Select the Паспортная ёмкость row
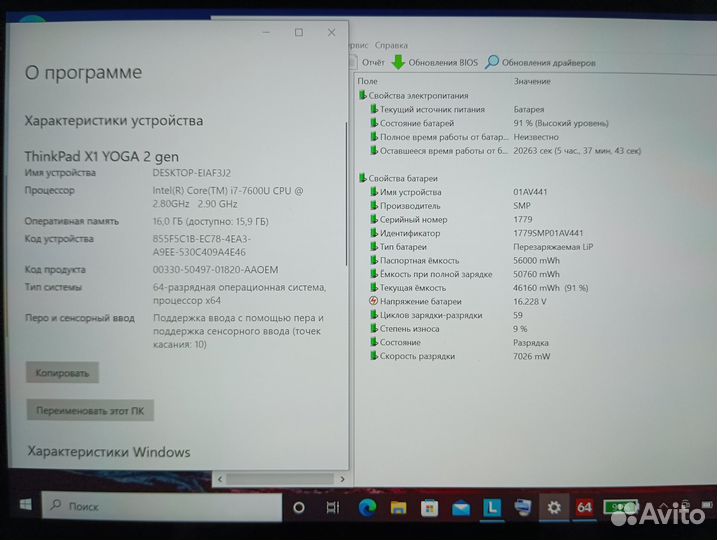 pyautogui.click(x=465, y=260)
